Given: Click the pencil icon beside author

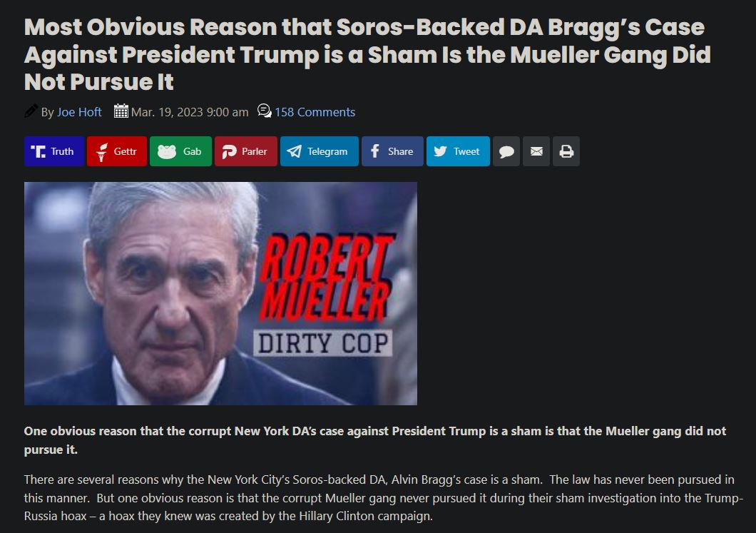Looking at the screenshot, I should (31, 111).
